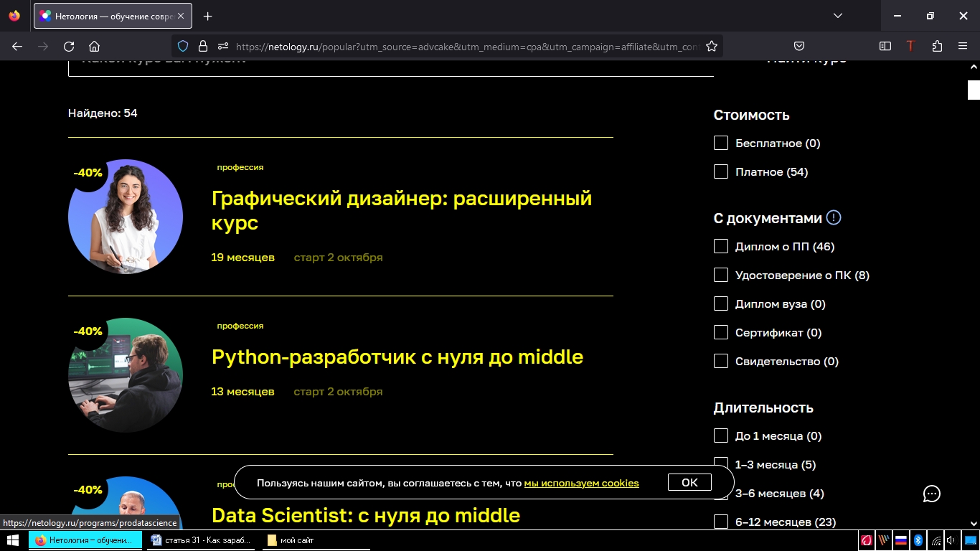Click the site permissions icon in the address bar
Screen dimensions: 980x551
click(223, 46)
